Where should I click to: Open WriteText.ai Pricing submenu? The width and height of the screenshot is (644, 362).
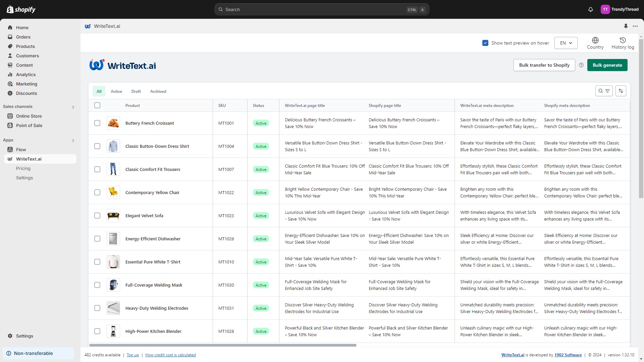coord(23,168)
